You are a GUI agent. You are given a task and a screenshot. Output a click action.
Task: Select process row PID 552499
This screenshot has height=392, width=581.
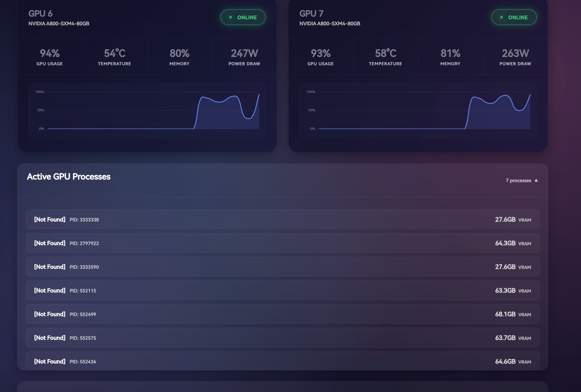tap(282, 314)
